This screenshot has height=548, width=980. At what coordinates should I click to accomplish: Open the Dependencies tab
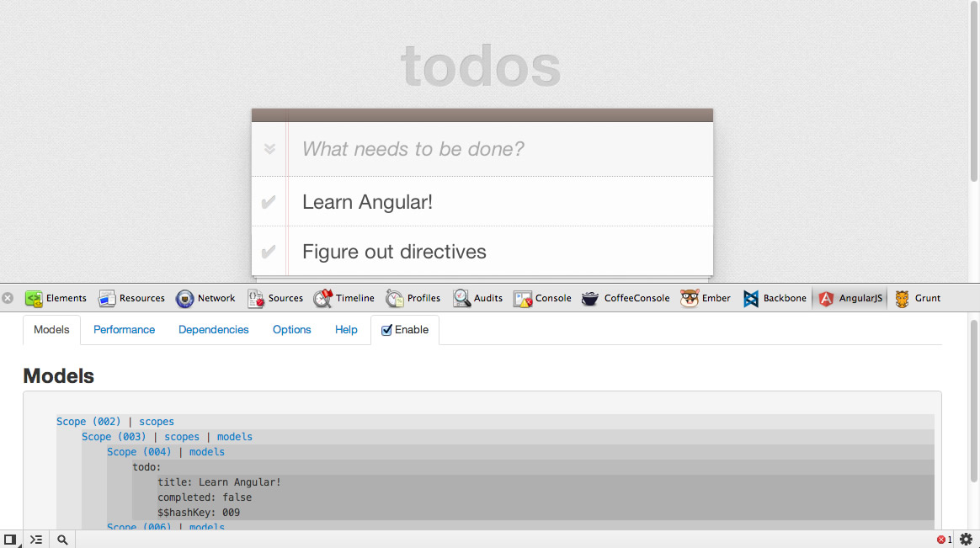point(213,330)
